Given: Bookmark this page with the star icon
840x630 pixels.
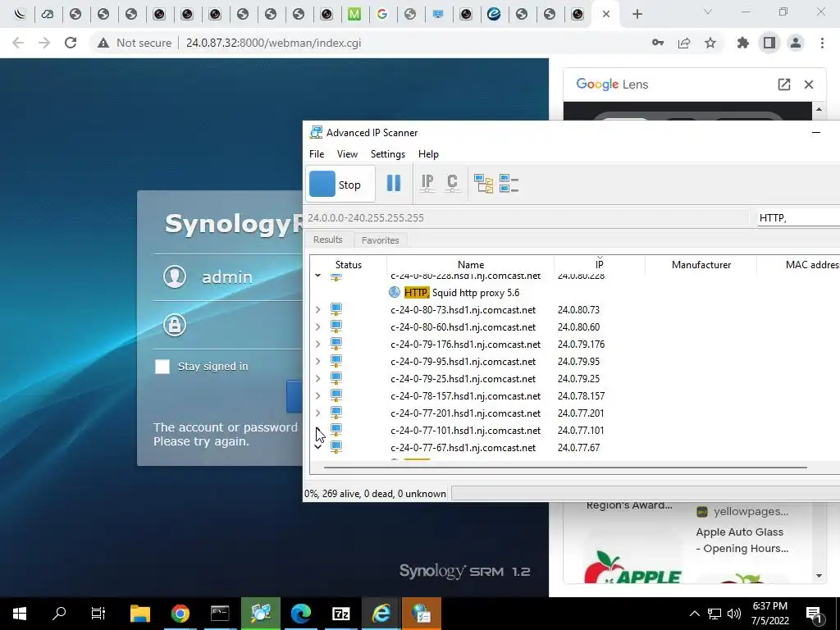Looking at the screenshot, I should coord(710,43).
